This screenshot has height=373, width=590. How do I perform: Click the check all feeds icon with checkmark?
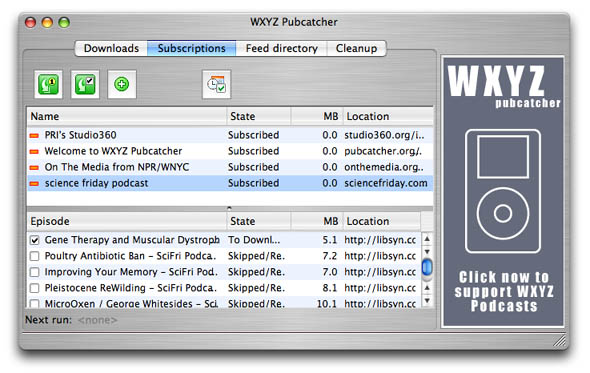tap(85, 84)
